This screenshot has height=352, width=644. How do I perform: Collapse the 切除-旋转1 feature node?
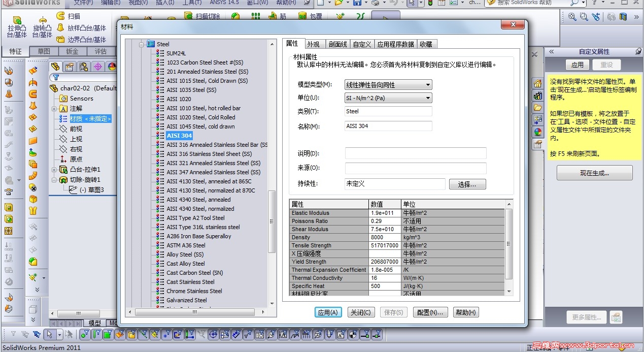[x=54, y=180]
